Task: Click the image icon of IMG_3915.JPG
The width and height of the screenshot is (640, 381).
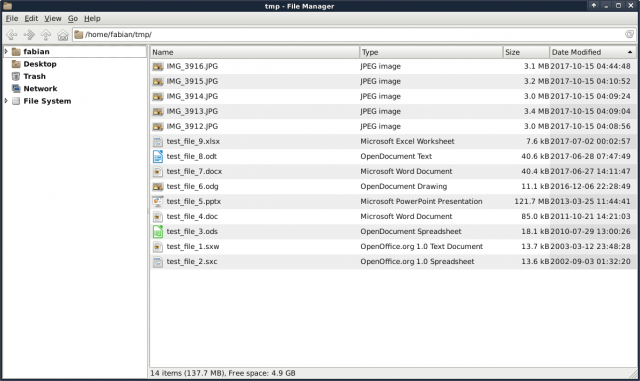Action: click(x=158, y=81)
